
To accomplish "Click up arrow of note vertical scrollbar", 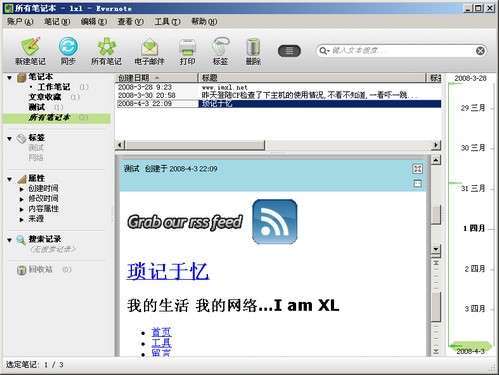I will coord(436,160).
